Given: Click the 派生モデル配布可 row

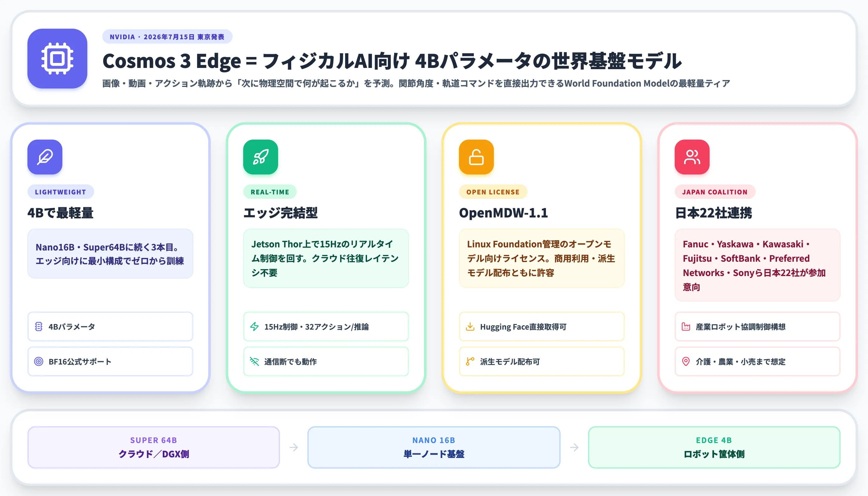Looking at the screenshot, I should 542,361.
